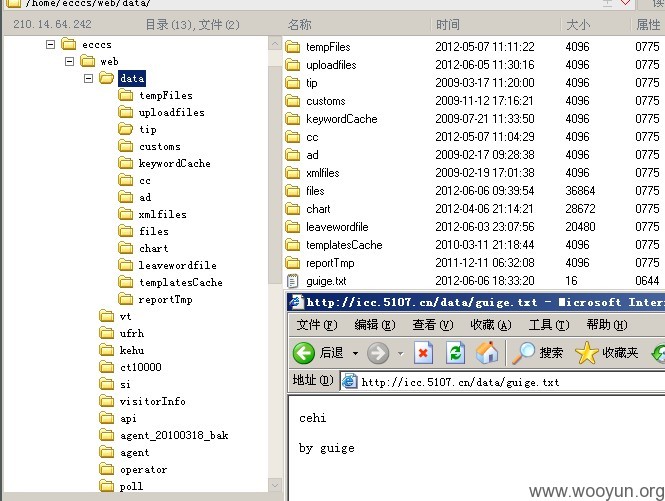
Task: Select the vt folder in tree
Action: click(x=125, y=316)
